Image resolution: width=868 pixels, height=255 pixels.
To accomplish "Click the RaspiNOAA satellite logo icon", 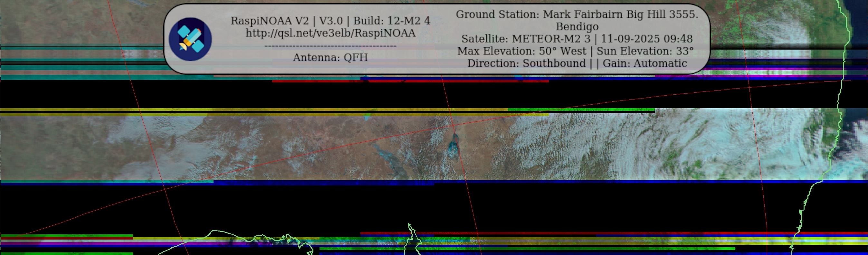I will 190,39.
